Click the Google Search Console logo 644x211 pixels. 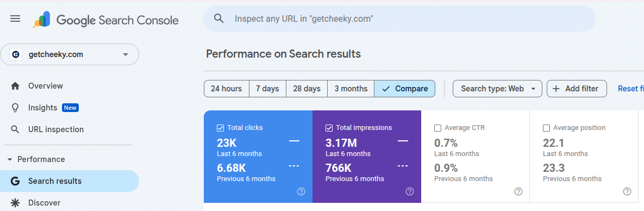coord(106,20)
